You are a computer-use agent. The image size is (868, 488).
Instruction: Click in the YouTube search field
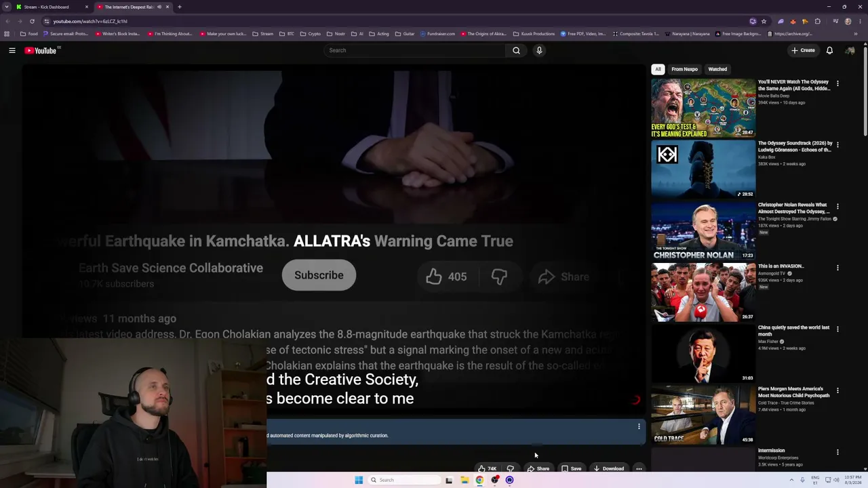415,50
